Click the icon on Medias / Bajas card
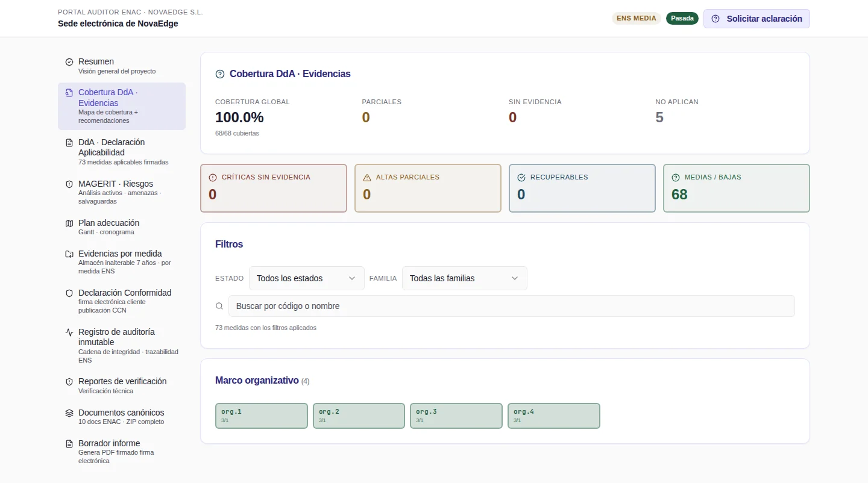The height and width of the screenshot is (483, 868). [676, 178]
